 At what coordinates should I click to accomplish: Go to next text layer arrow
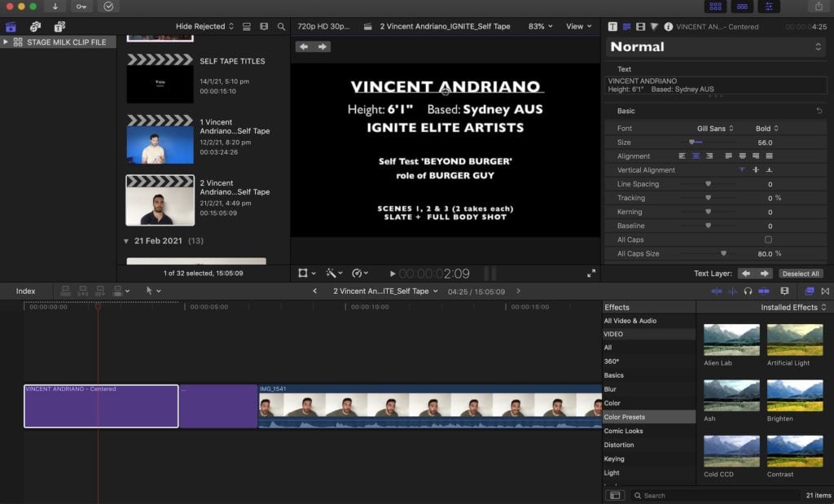coord(764,274)
